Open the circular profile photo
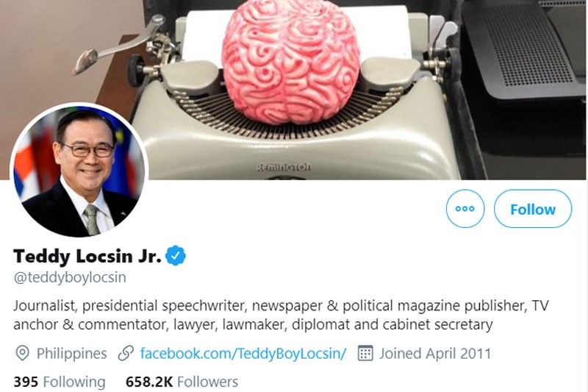Viewport: 588px width, 392px height. pyautogui.click(x=79, y=171)
